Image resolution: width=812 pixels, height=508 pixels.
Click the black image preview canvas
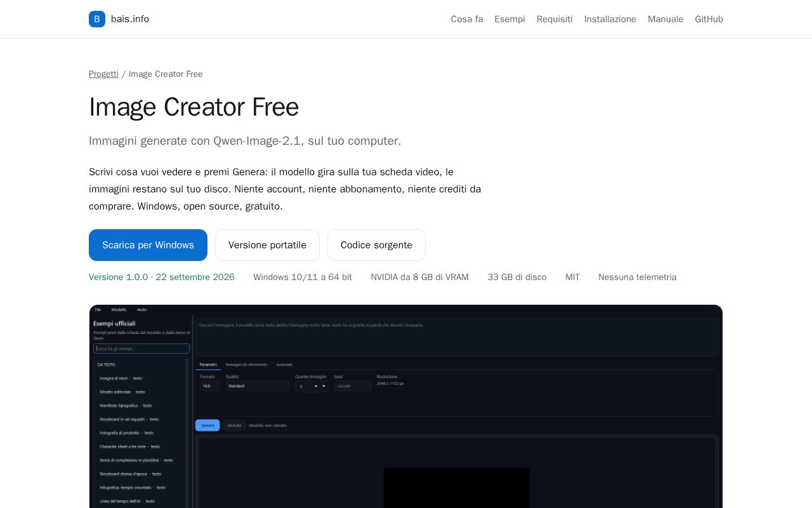coord(457,488)
